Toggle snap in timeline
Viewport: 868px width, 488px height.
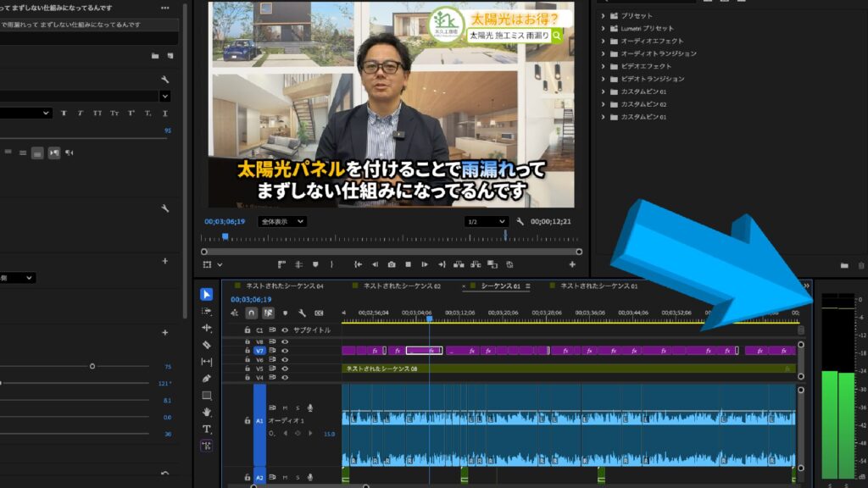pyautogui.click(x=251, y=313)
